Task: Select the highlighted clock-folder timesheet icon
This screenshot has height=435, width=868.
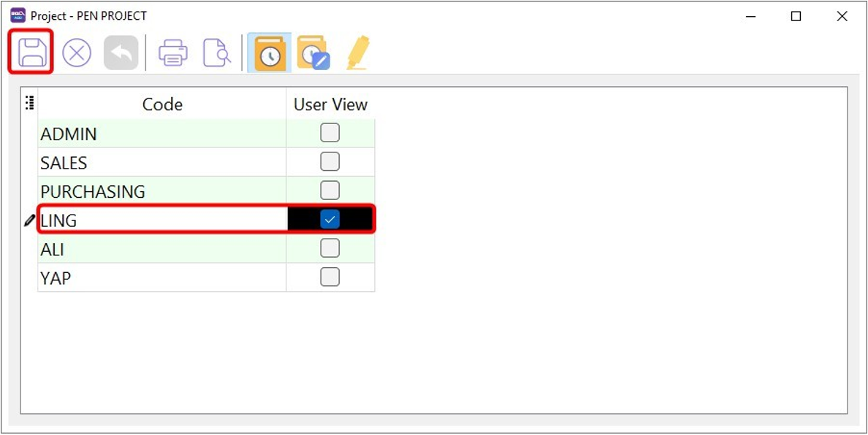Action: [268, 51]
